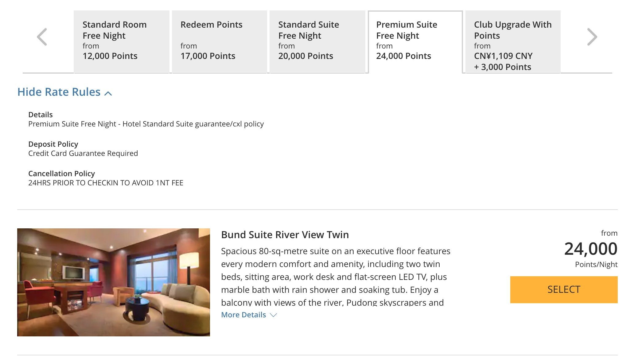
Task: Click the Bund Suite River View Twin title
Action: coord(285,234)
